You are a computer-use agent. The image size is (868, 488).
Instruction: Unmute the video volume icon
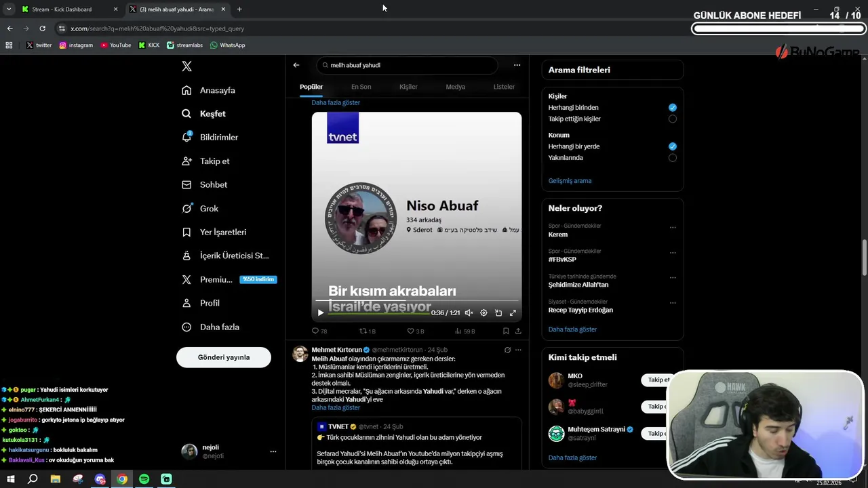coord(469,312)
